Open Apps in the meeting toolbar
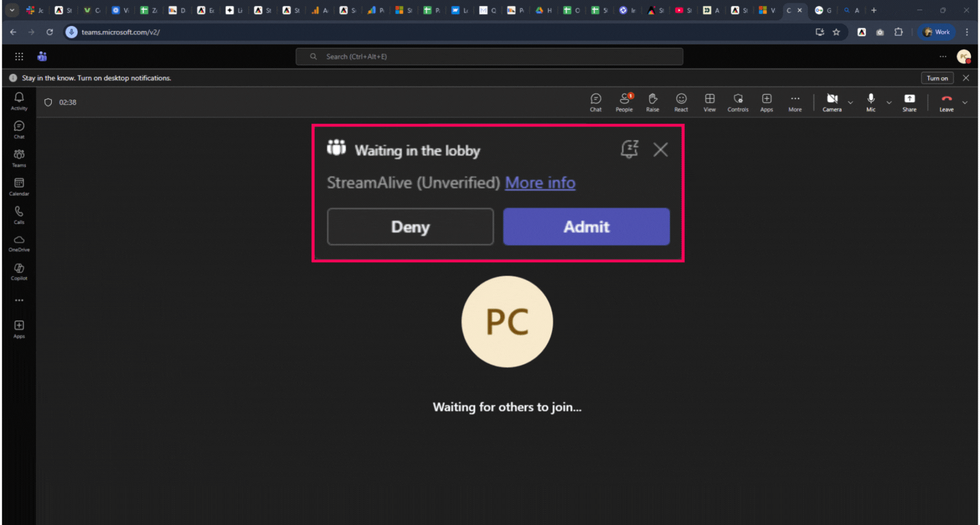The width and height of the screenshot is (980, 525). click(x=766, y=102)
